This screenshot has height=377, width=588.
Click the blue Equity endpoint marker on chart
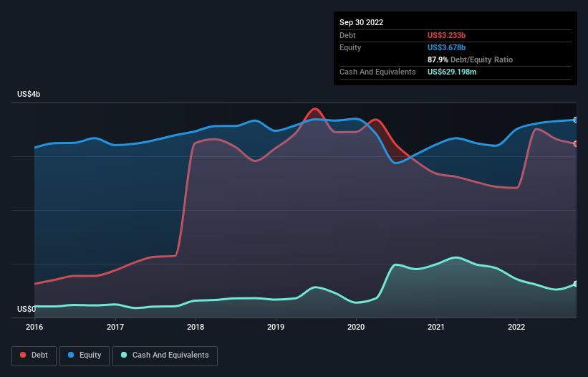(575, 120)
